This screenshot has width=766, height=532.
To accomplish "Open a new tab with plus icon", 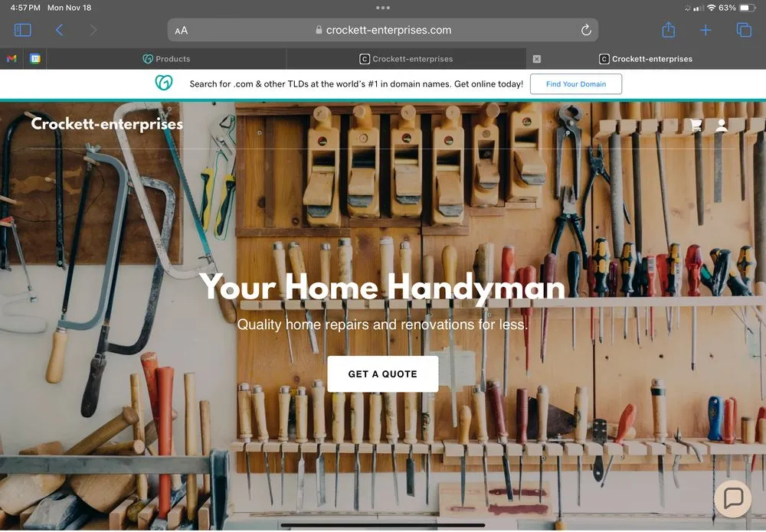I will [x=705, y=30].
